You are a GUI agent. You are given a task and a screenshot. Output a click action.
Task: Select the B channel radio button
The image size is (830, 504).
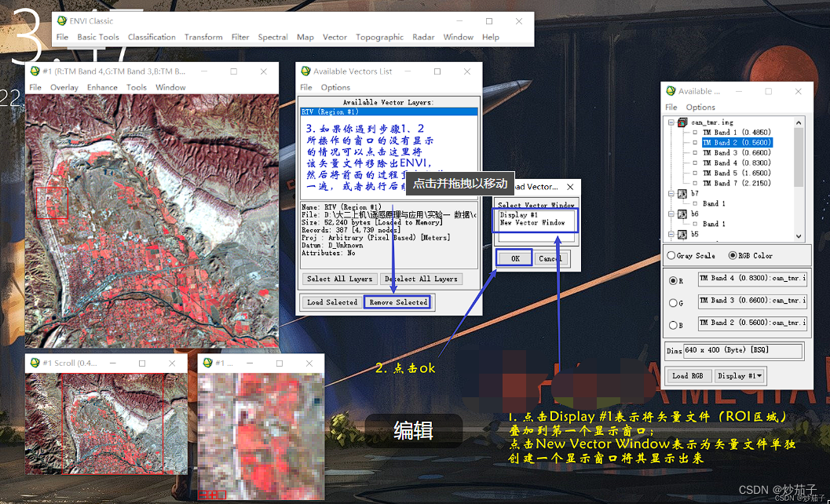click(x=673, y=325)
